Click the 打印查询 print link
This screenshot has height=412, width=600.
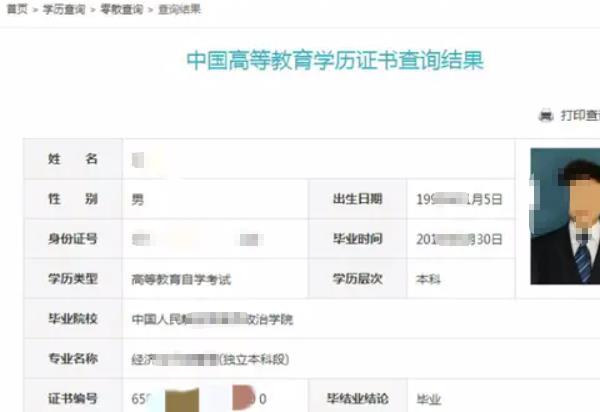[580, 115]
